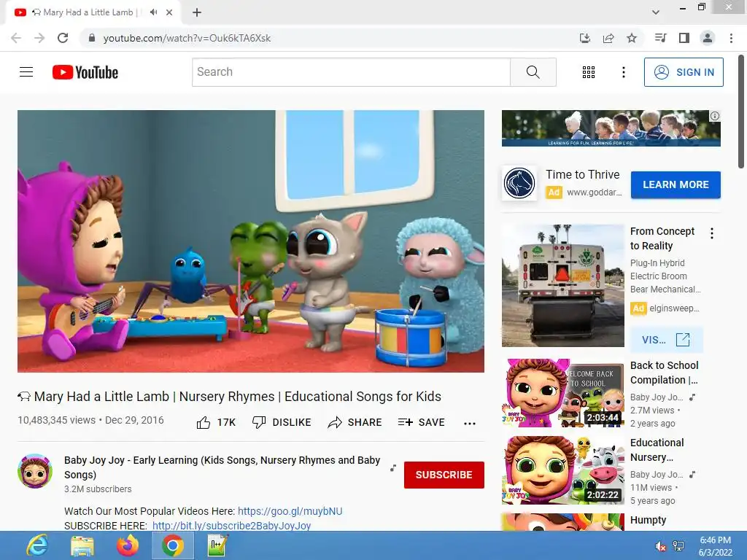The height and width of the screenshot is (560, 747).
Task: Open a new Chrome tab
Action: [197, 12]
